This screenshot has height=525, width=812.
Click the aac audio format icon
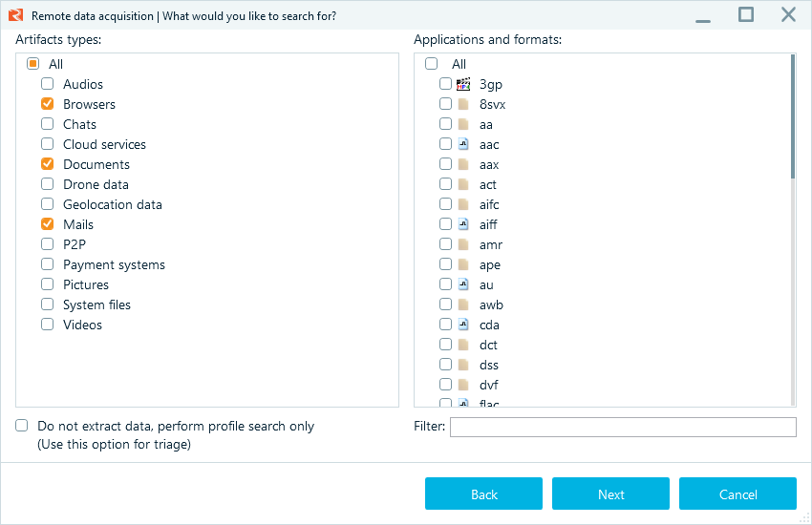pos(463,144)
